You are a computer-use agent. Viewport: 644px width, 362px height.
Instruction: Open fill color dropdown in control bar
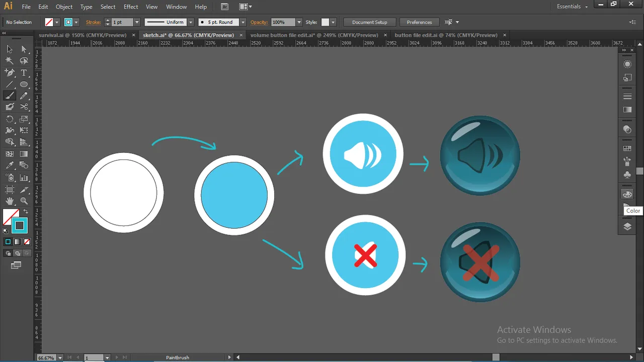(x=57, y=22)
